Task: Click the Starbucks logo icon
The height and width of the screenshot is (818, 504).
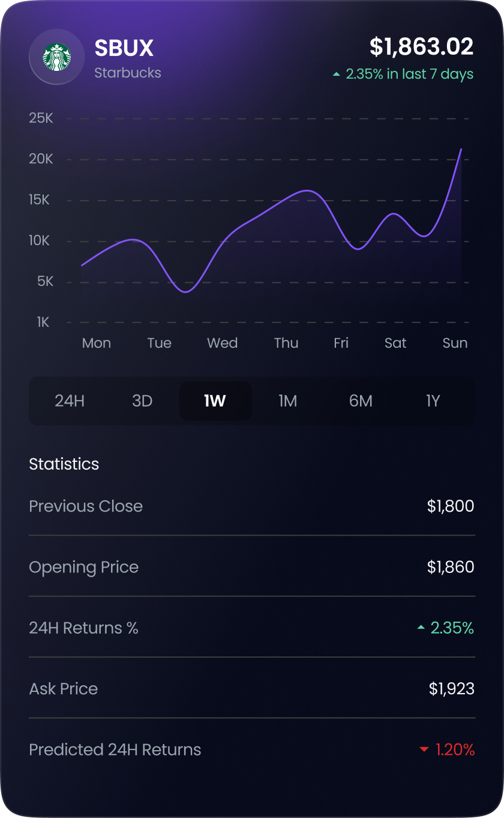Action: click(x=57, y=57)
